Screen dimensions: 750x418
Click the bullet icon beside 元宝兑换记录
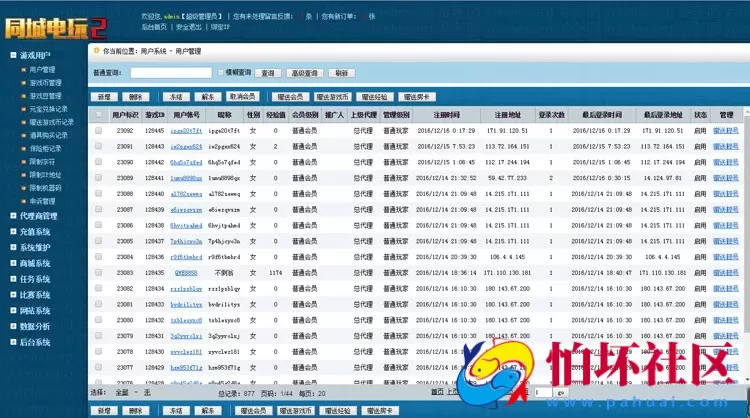click(23, 109)
